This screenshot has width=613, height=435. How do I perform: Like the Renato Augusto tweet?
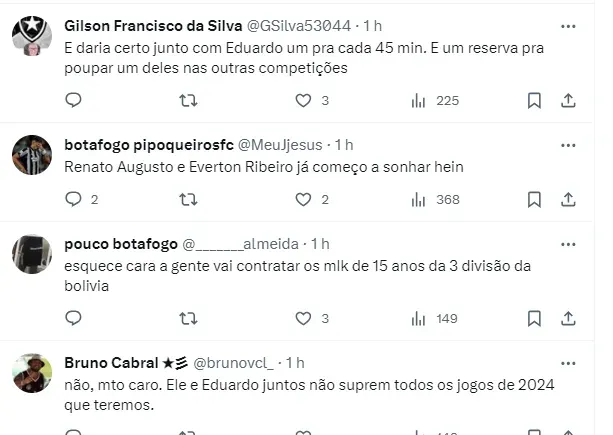click(303, 199)
